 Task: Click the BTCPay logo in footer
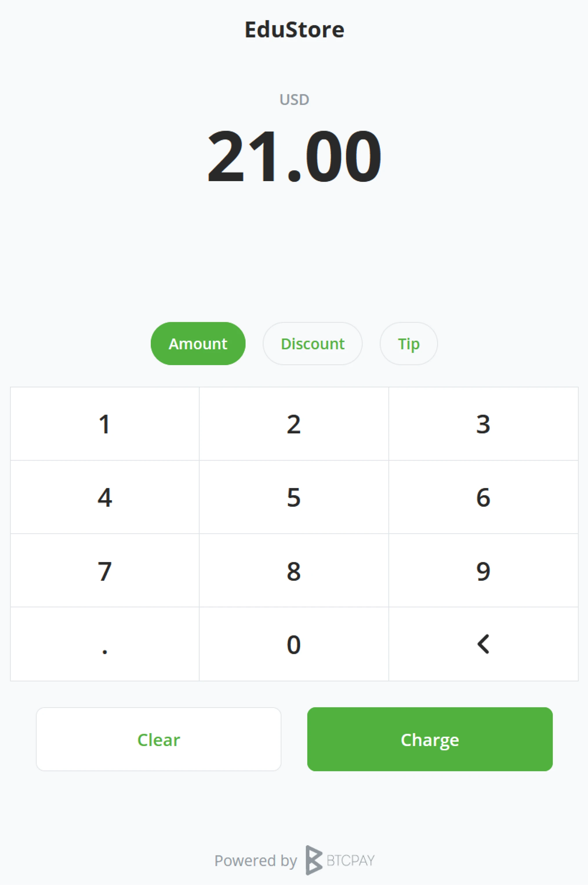[x=340, y=860]
